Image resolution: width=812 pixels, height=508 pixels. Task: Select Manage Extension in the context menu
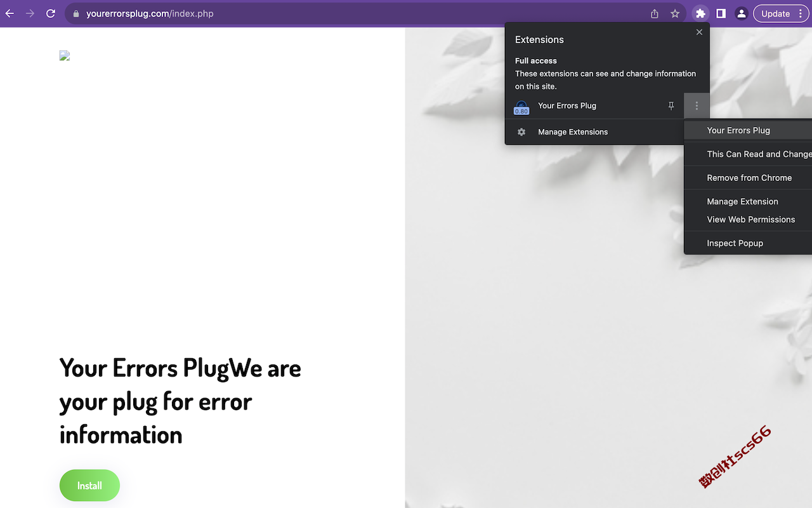pos(748,201)
